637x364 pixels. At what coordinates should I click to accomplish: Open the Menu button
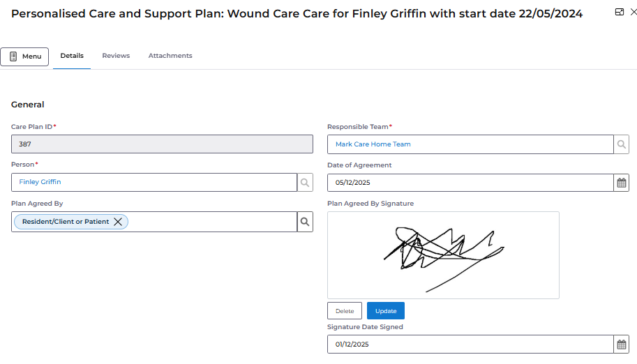click(24, 56)
